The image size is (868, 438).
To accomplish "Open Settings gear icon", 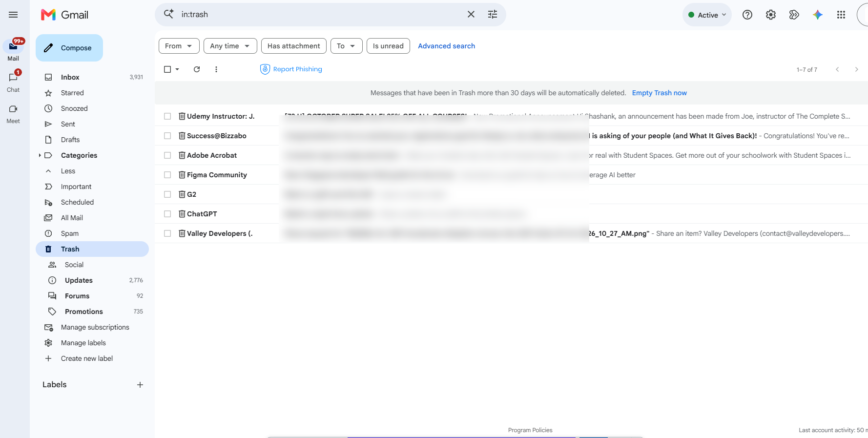I will tap(771, 15).
